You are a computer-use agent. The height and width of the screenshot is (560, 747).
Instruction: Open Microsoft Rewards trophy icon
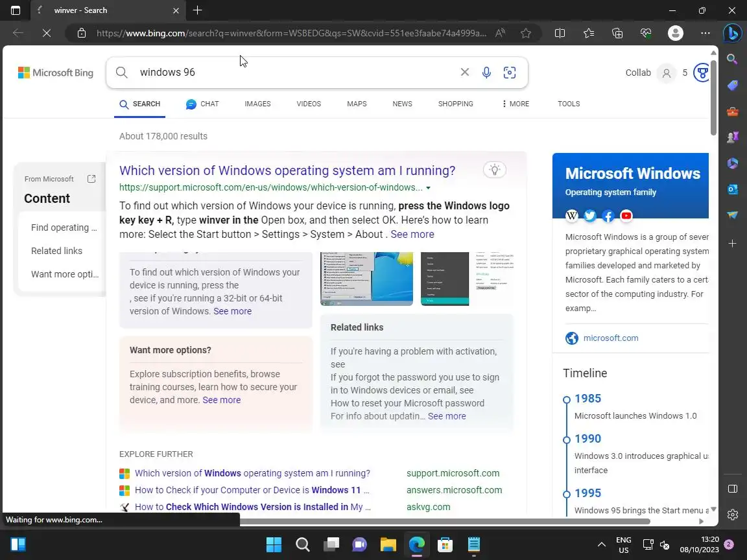point(701,73)
